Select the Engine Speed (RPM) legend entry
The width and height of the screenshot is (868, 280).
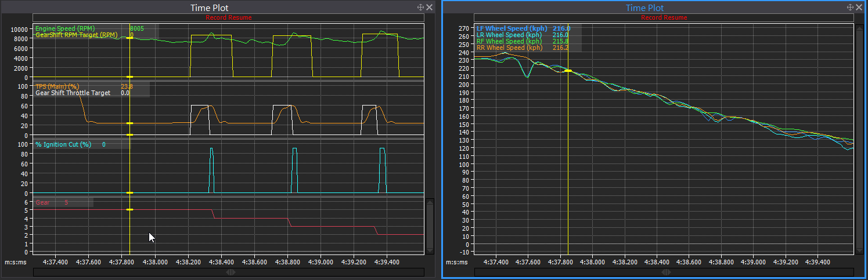[x=65, y=28]
